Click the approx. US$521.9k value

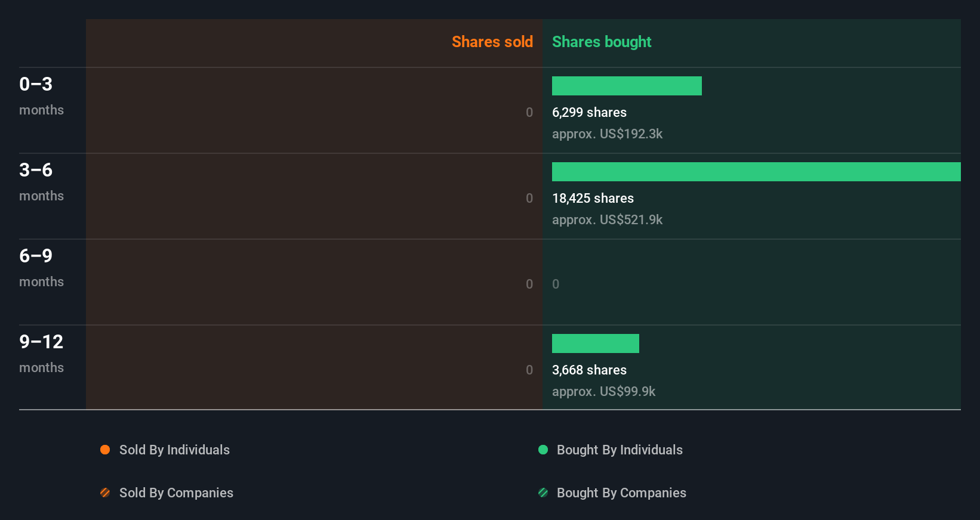coord(607,219)
